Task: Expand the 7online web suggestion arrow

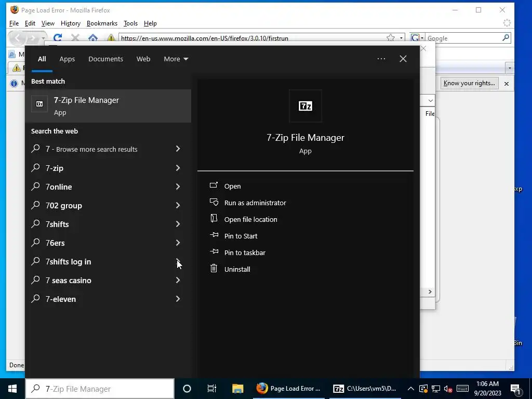Action: tap(178, 187)
